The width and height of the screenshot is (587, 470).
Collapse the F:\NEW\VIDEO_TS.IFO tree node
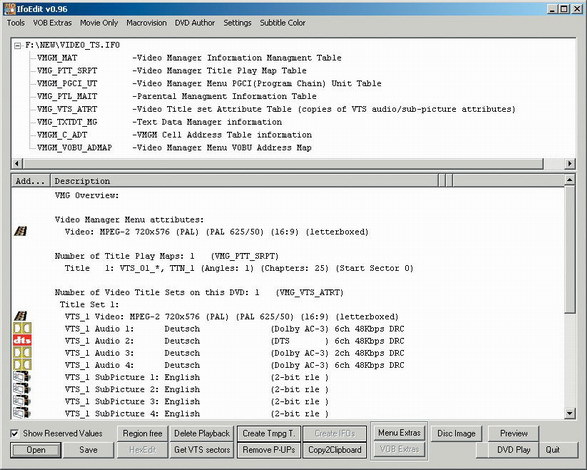click(17, 46)
